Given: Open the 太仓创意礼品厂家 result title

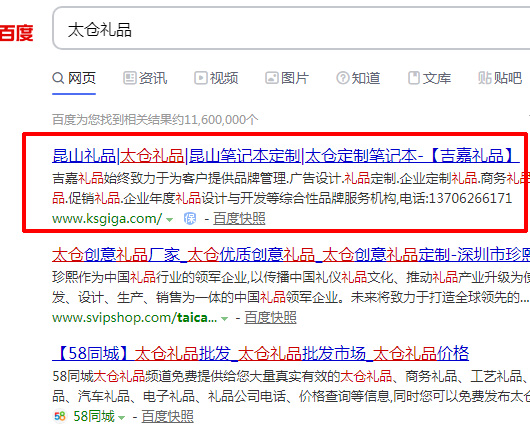Looking at the screenshot, I should pyautogui.click(x=291, y=255).
